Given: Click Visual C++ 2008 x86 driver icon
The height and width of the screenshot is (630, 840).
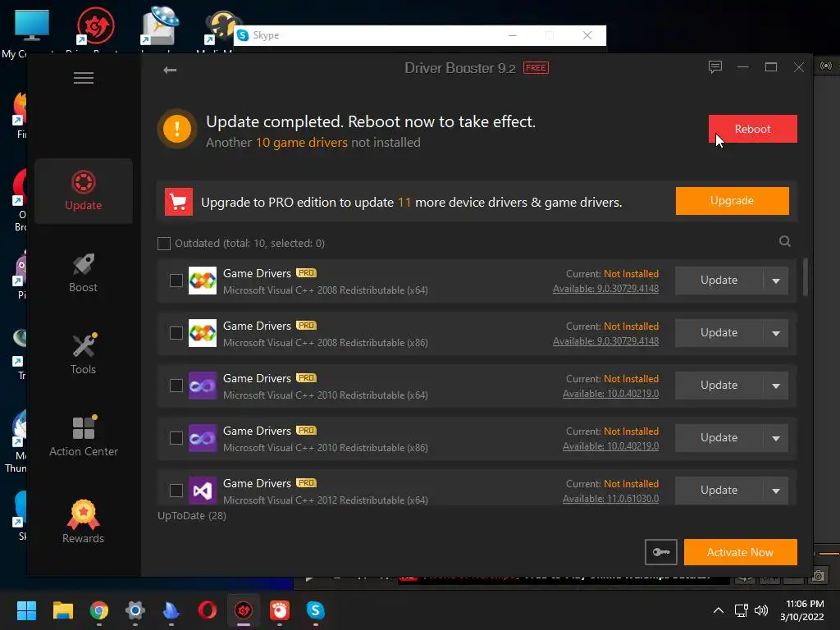Looking at the screenshot, I should tap(203, 333).
